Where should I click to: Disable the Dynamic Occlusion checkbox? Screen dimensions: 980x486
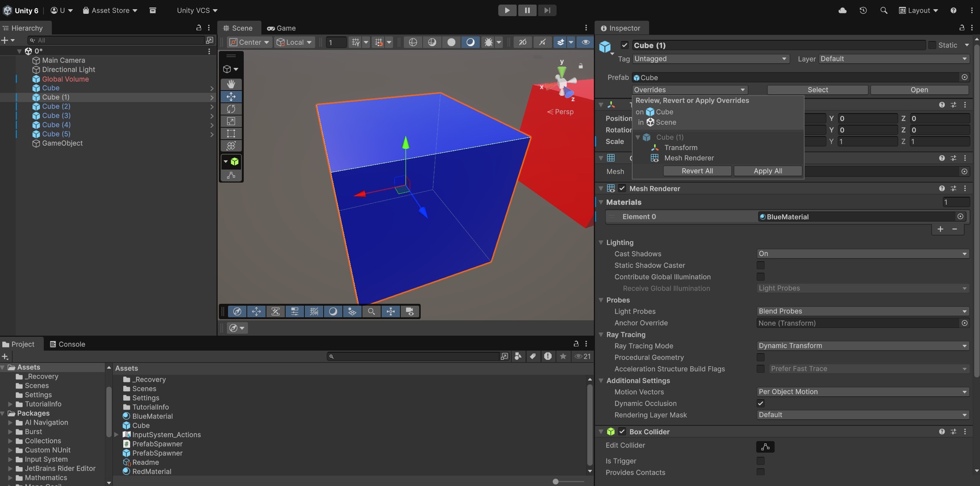tap(760, 403)
